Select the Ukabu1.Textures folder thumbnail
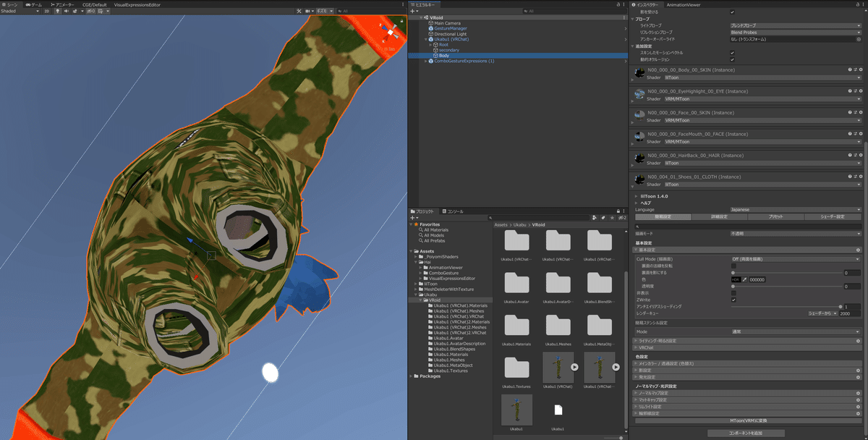The image size is (868, 440). click(516, 370)
